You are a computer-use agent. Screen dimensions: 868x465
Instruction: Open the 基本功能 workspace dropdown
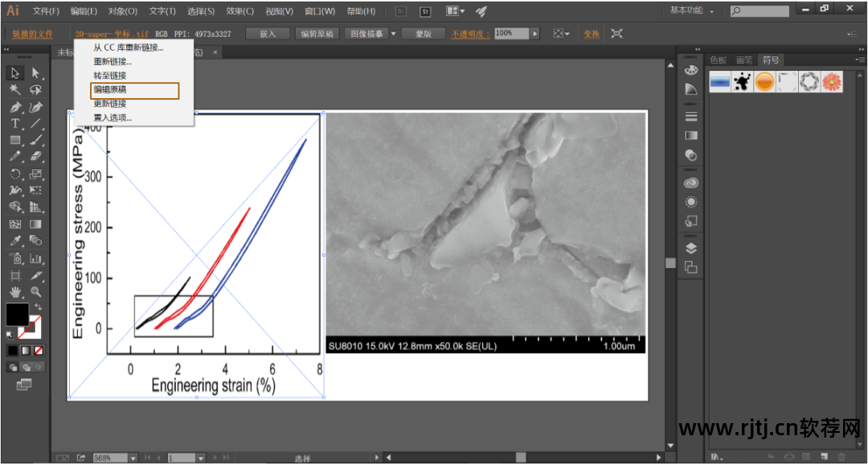coord(690,11)
